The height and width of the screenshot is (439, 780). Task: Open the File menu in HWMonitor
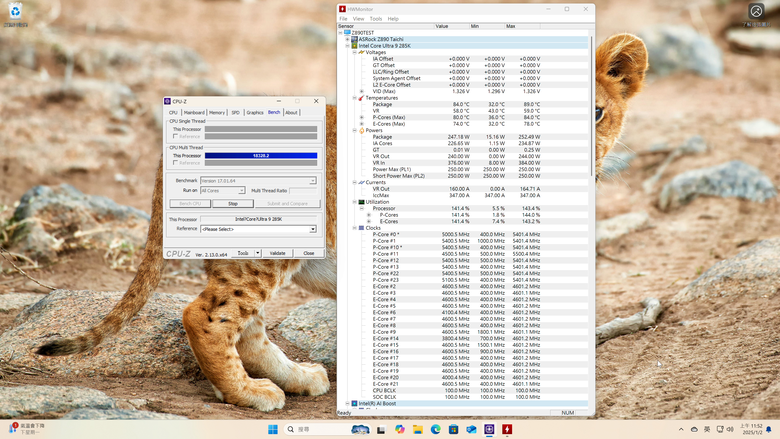[343, 19]
